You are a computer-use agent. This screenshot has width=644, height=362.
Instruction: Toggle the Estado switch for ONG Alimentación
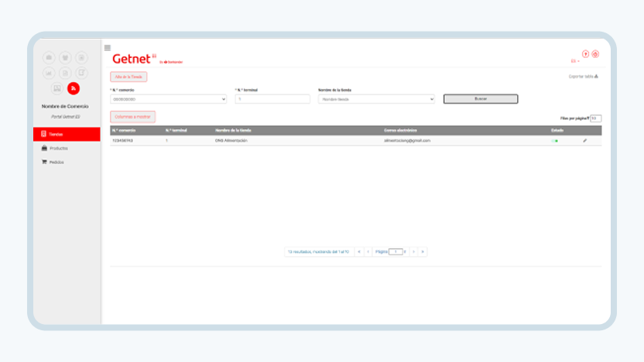554,141
